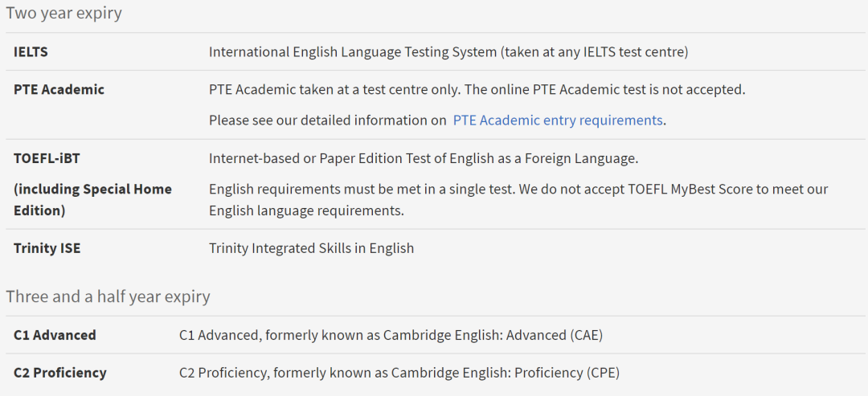This screenshot has height=396, width=868.
Task: Select the PTE Academic test name
Action: click(x=59, y=89)
